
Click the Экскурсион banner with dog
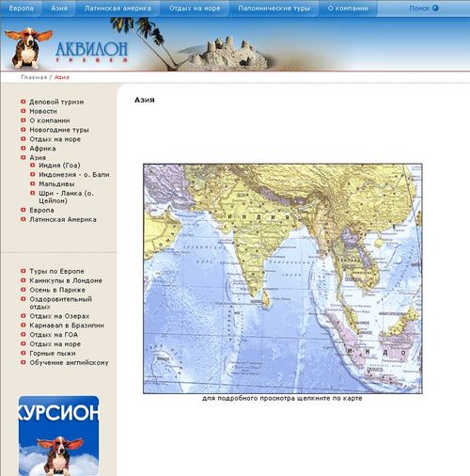[59, 436]
